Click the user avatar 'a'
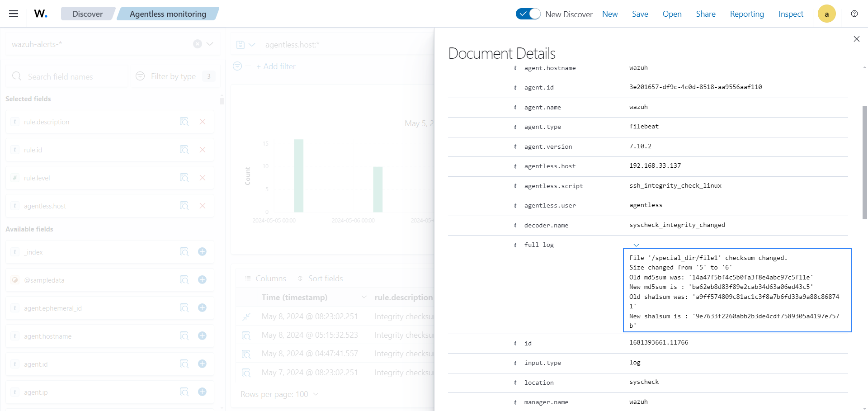Screen dimensions: 868x411 [826, 14]
